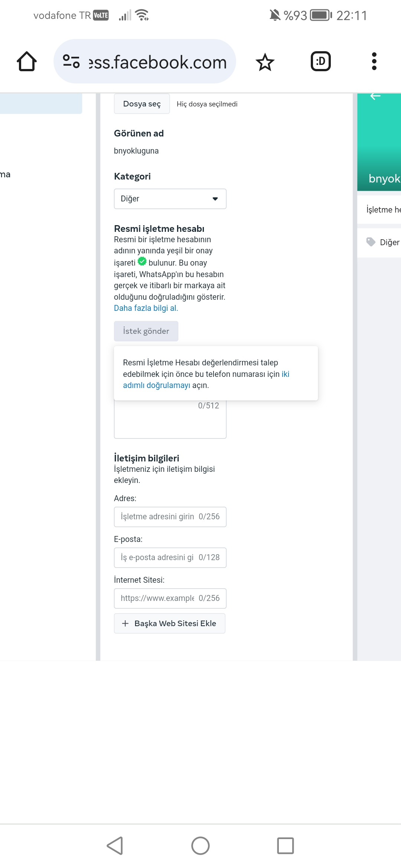
Task: Open the three-dot browser menu
Action: pos(374,61)
